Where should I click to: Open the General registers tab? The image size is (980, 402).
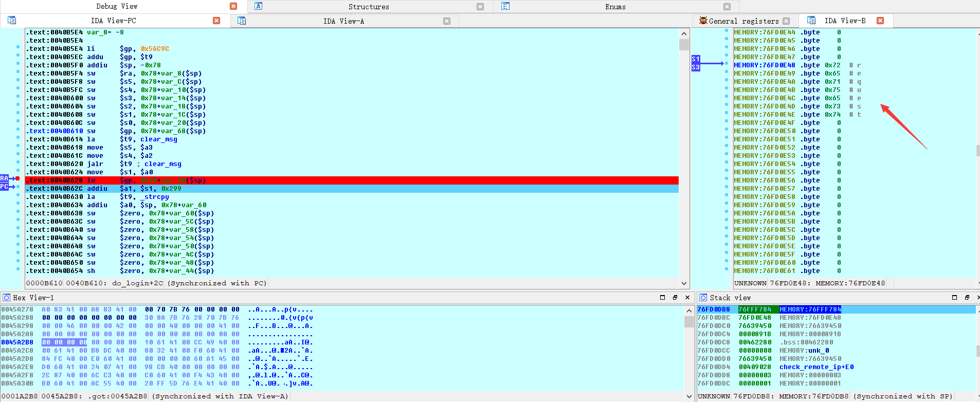coord(743,21)
